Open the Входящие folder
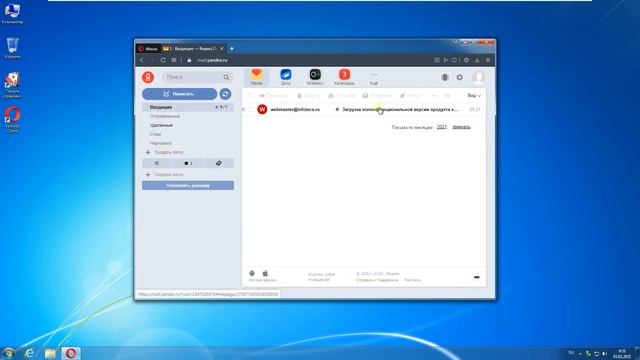The height and width of the screenshot is (360, 640). [188, 107]
